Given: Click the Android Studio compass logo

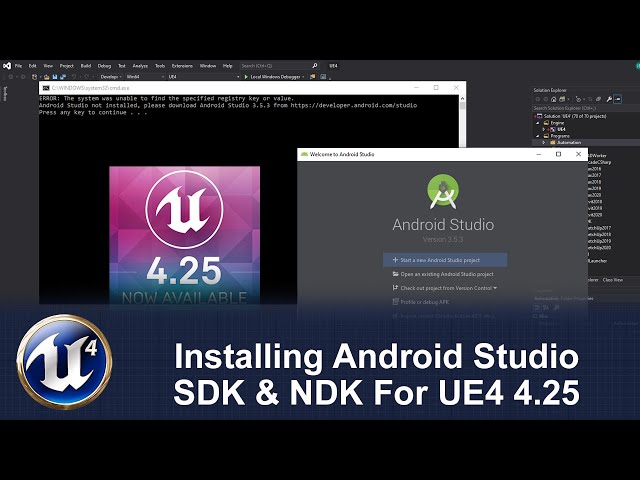Looking at the screenshot, I should click(x=443, y=191).
